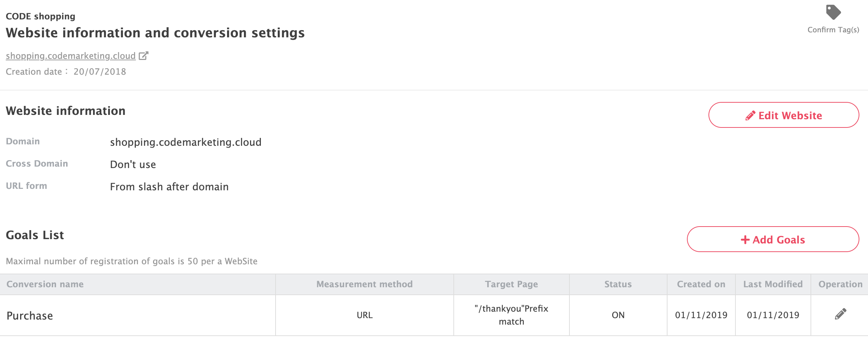Click the ON status of Purchase goal

click(618, 315)
